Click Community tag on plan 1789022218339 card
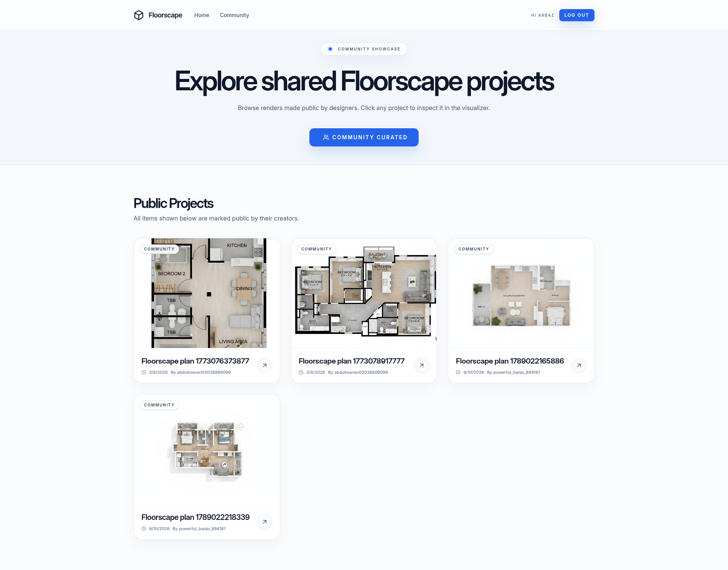The height and width of the screenshot is (570, 728). pos(159,405)
